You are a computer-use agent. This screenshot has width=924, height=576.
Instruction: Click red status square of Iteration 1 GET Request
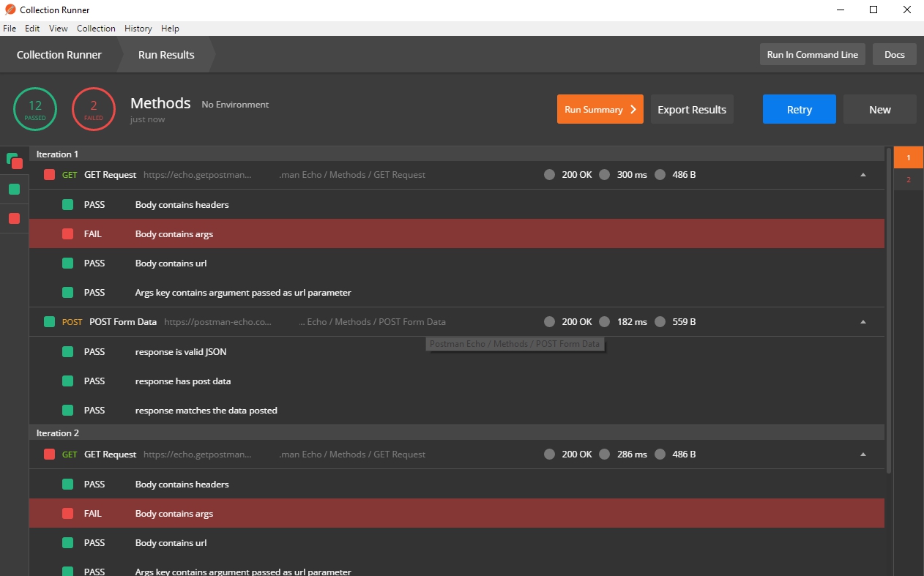tap(49, 175)
